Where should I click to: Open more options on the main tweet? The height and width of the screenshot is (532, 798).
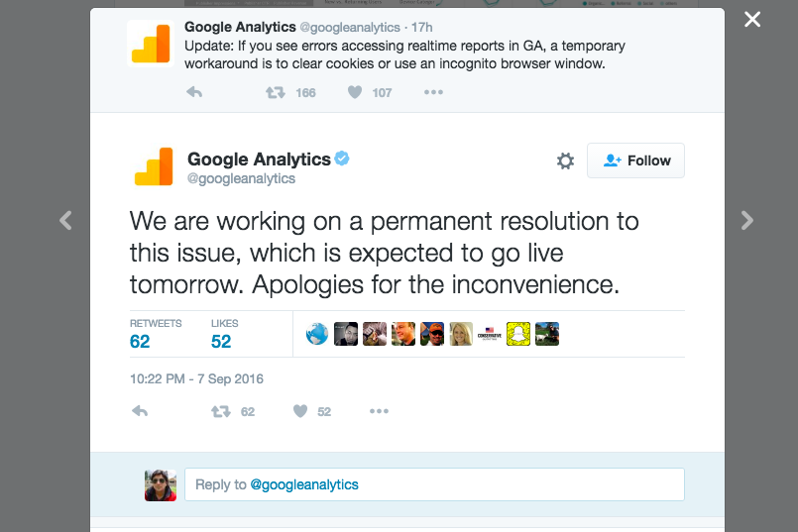tap(379, 411)
